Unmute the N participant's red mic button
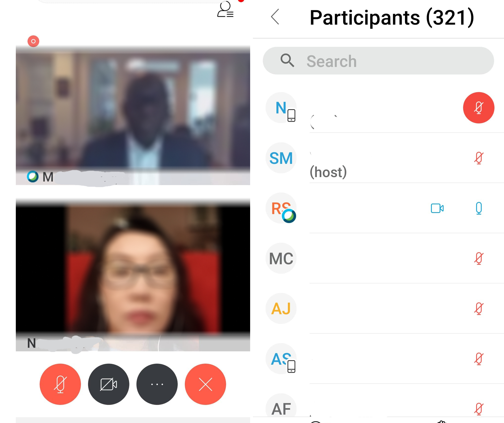The height and width of the screenshot is (423, 504). point(479,108)
